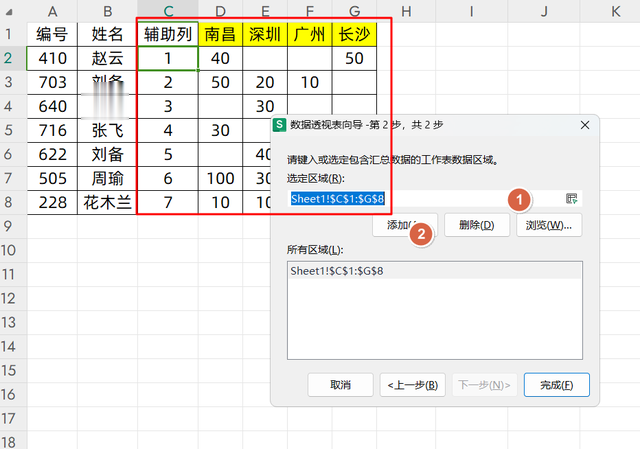The image size is (640, 449).
Task: Select column J header
Action: (x=544, y=11)
